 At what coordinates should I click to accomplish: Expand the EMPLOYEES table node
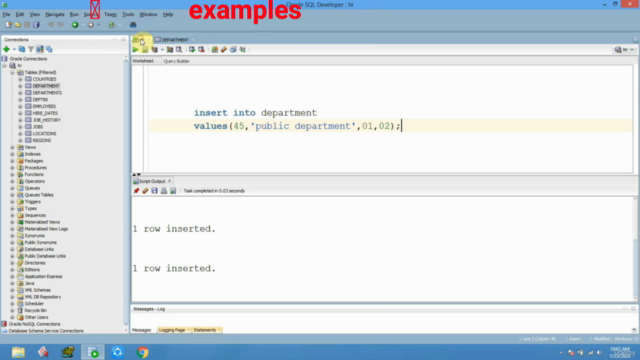coord(20,107)
